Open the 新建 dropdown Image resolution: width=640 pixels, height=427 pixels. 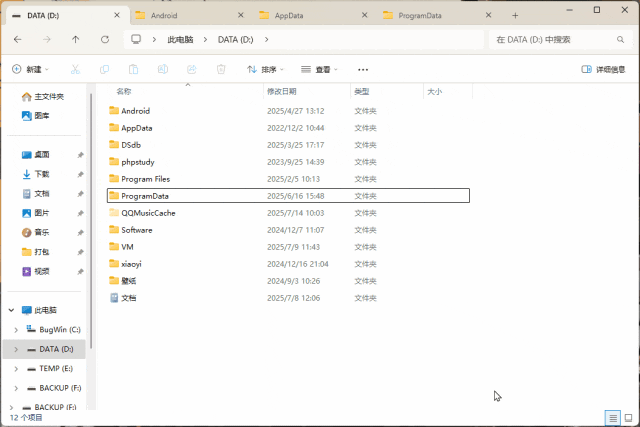[30, 69]
